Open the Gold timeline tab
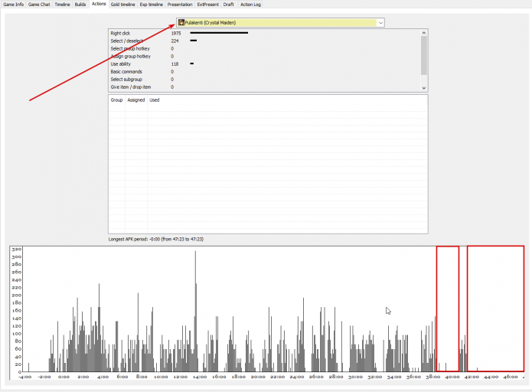This screenshot has height=392, width=532. [x=122, y=5]
